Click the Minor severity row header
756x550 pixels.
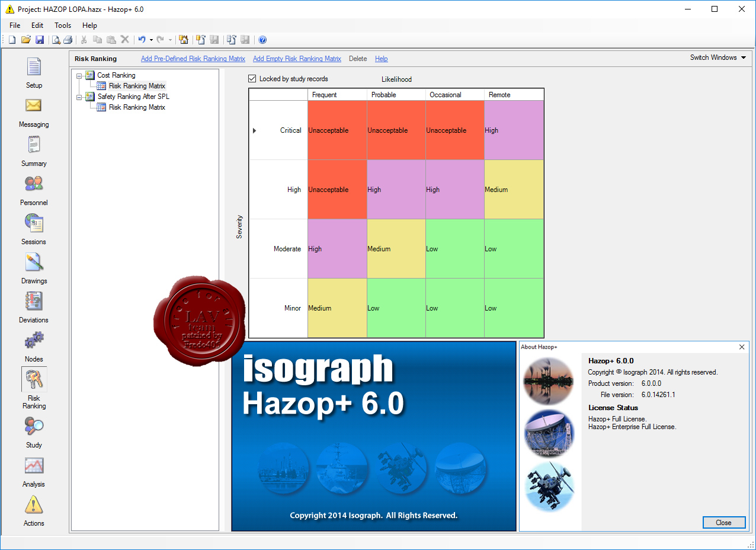pos(278,308)
